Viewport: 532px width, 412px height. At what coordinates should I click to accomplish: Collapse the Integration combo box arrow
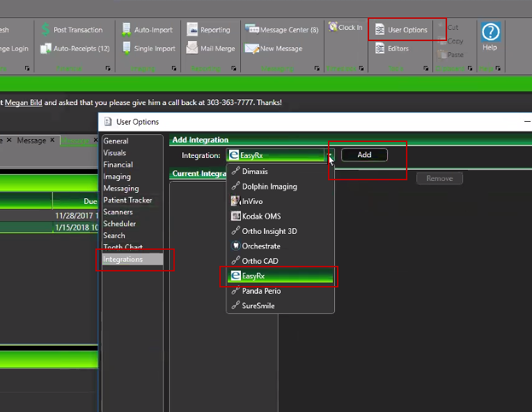[329, 155]
